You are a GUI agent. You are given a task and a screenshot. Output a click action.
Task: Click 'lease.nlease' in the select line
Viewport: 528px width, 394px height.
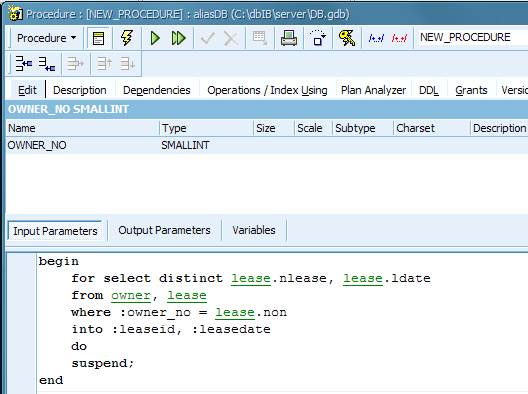click(279, 278)
